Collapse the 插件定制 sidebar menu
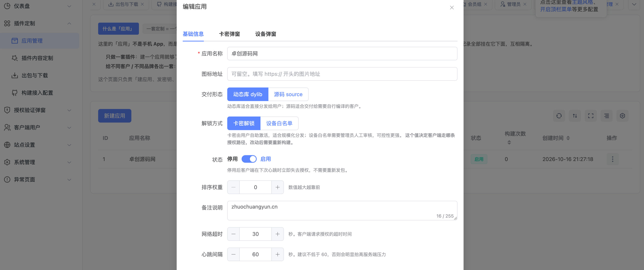This screenshot has width=644, height=270. point(39,23)
